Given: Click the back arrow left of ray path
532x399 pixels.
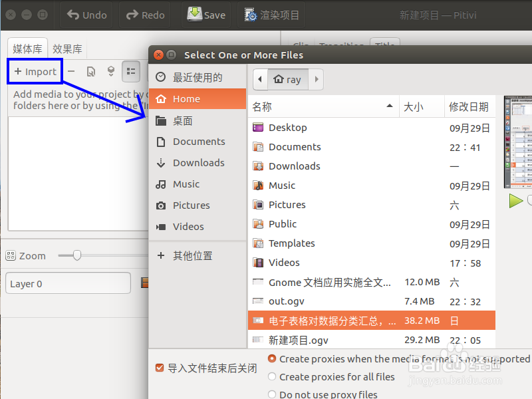Looking at the screenshot, I should [260, 79].
